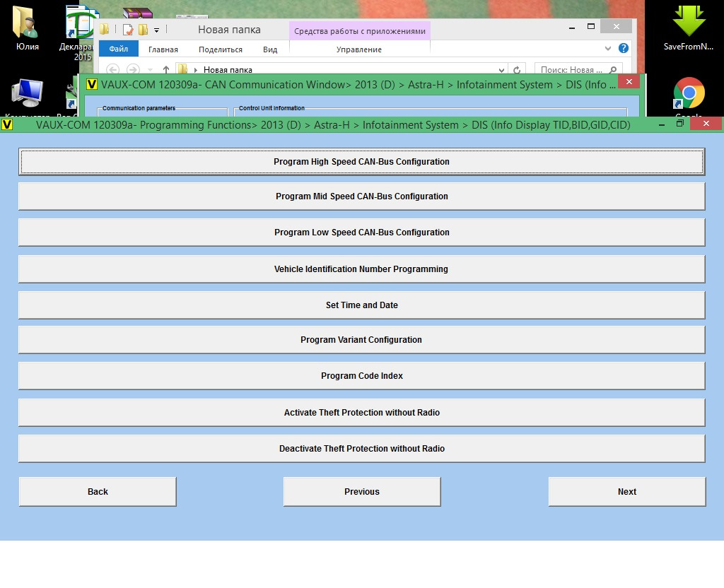Open Explorer help question mark icon
Screen dimensions: 724x588
[624, 48]
